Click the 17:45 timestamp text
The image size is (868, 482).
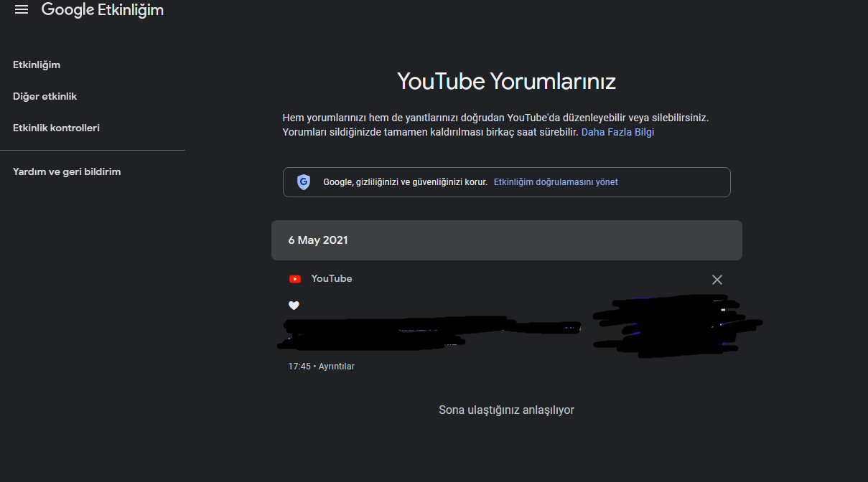(x=299, y=367)
